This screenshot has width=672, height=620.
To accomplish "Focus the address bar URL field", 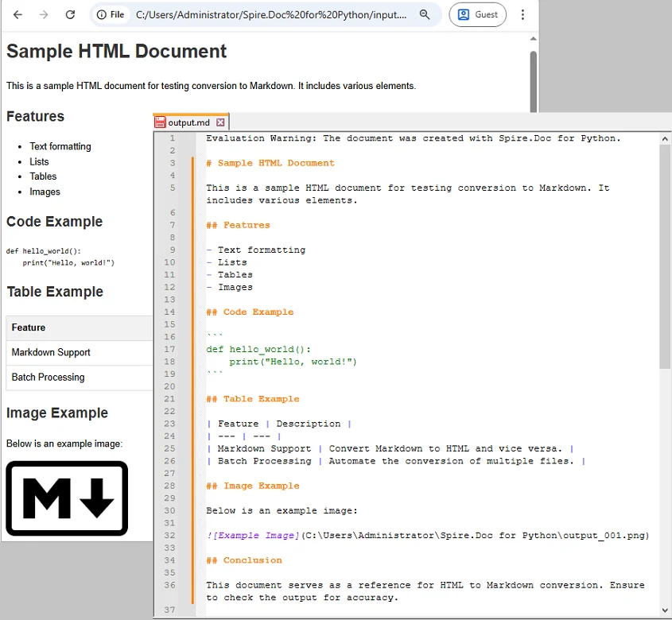I will coord(270,15).
